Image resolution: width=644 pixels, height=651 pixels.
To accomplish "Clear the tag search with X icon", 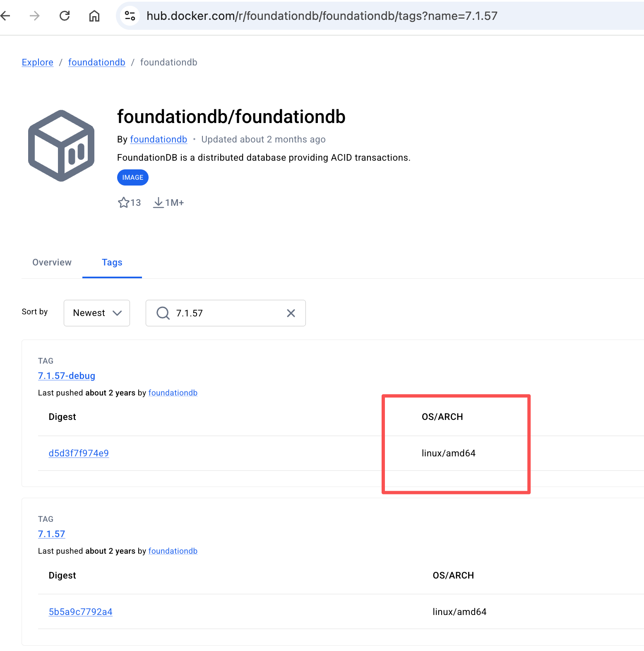I will pyautogui.click(x=291, y=313).
